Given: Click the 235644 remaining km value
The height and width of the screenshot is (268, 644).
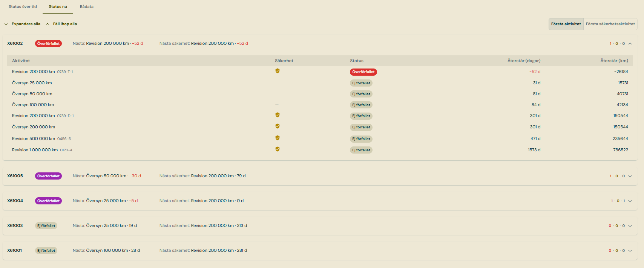Looking at the screenshot, I should (x=620, y=139).
